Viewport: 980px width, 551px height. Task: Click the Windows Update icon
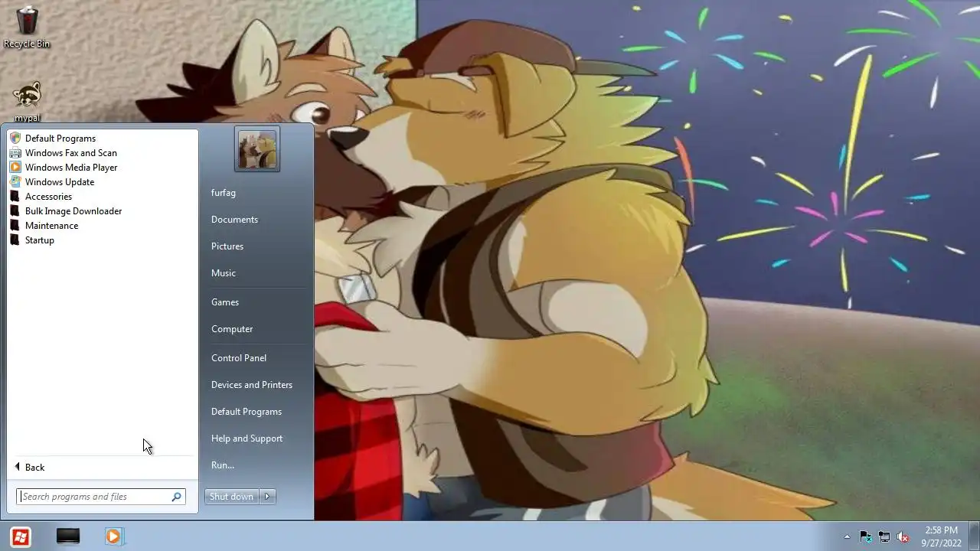coord(15,182)
